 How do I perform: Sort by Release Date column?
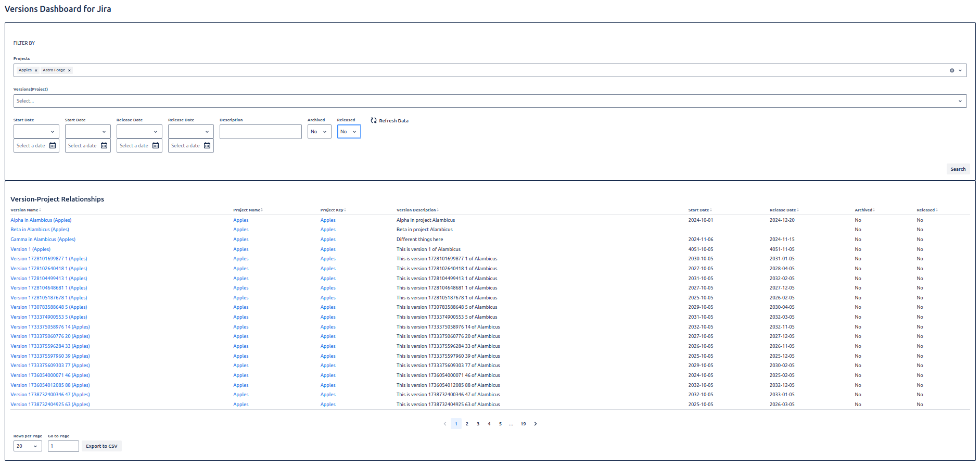point(784,210)
